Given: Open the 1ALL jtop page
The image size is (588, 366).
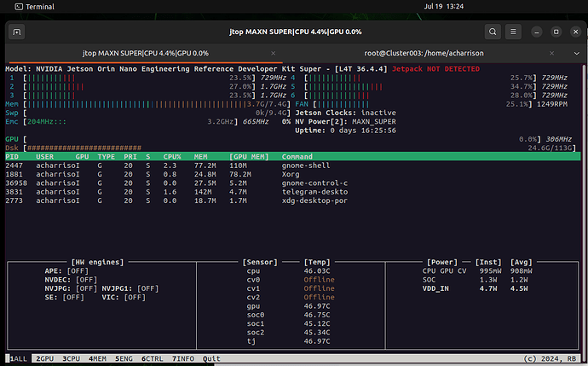Looking at the screenshot, I should (x=18, y=358).
